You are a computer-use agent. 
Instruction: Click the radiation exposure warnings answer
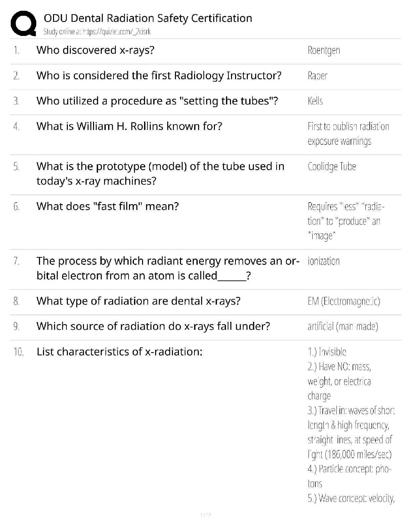348,134
